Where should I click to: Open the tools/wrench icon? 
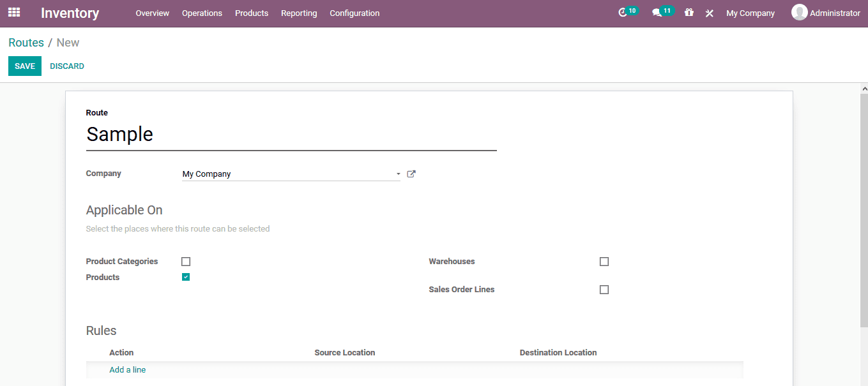[x=709, y=12]
